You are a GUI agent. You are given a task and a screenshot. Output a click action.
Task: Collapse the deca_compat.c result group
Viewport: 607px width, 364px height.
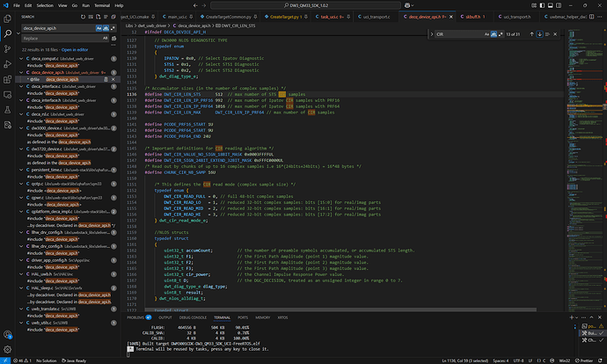point(21,59)
